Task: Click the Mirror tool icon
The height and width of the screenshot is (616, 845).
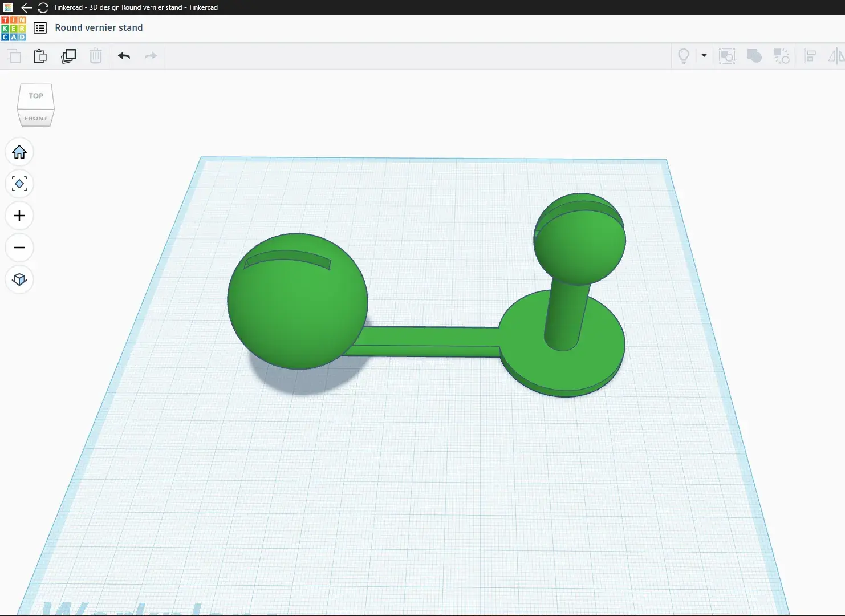Action: pos(836,56)
